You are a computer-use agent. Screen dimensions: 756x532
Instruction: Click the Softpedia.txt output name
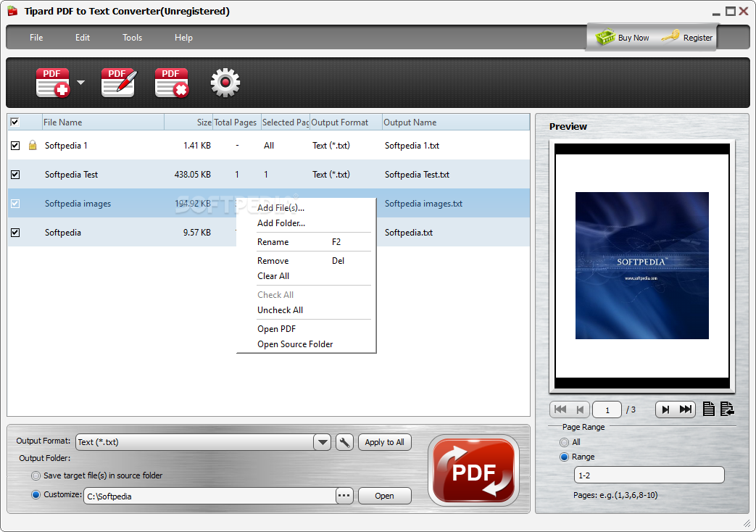click(408, 232)
